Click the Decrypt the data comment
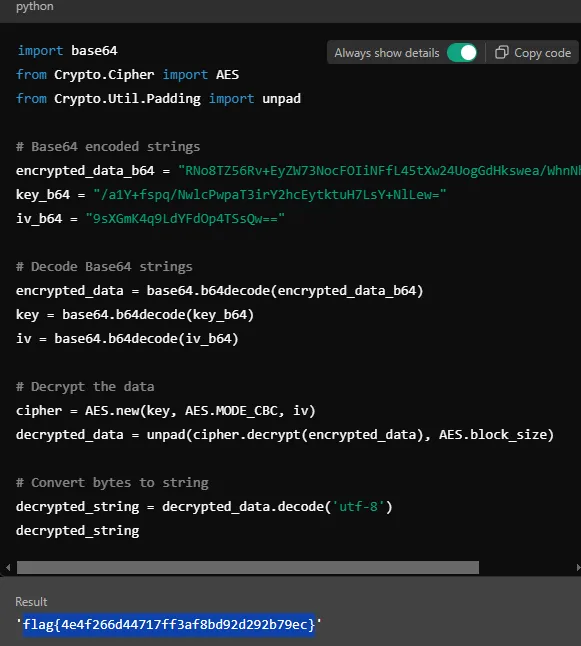This screenshot has height=646, width=581. [x=85, y=387]
